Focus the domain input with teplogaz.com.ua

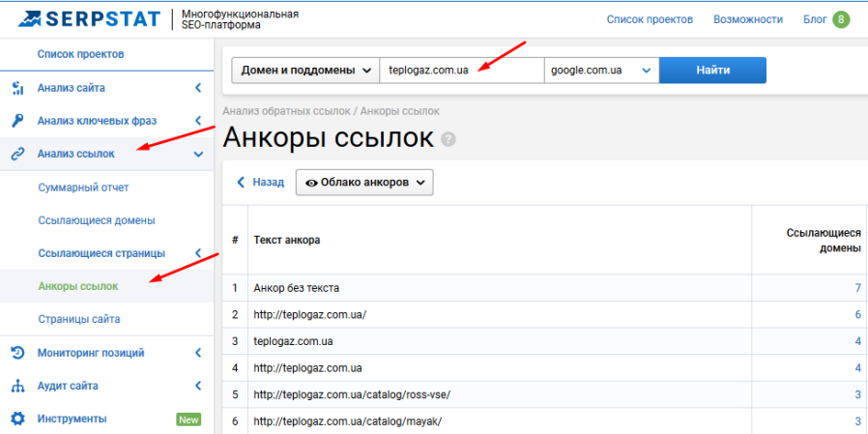coord(462,71)
